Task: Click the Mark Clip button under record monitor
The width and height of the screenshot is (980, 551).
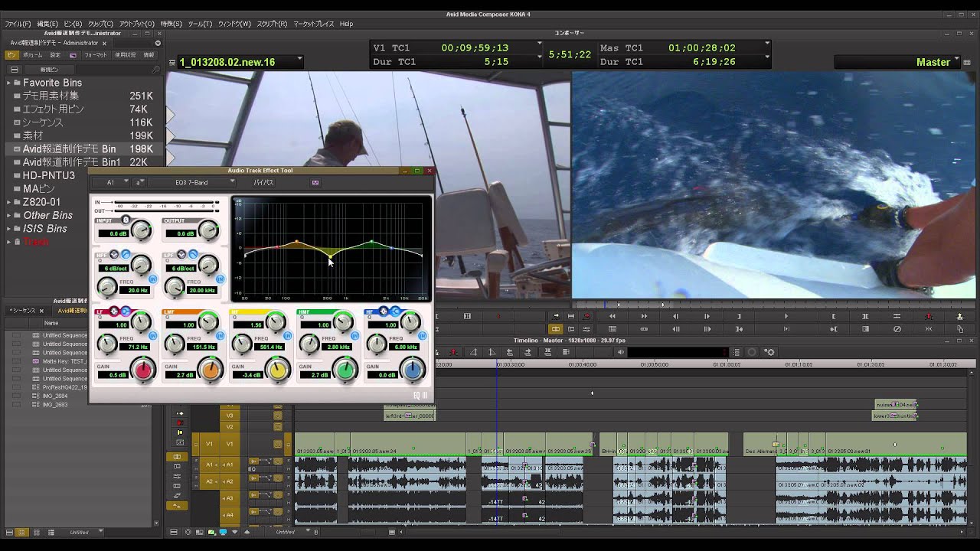Action: [x=865, y=316]
